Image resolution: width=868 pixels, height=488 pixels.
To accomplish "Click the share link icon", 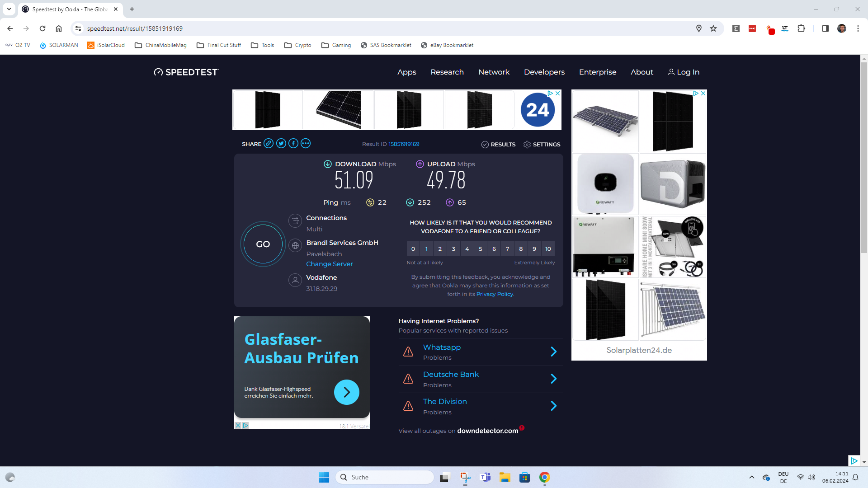I will tap(269, 144).
